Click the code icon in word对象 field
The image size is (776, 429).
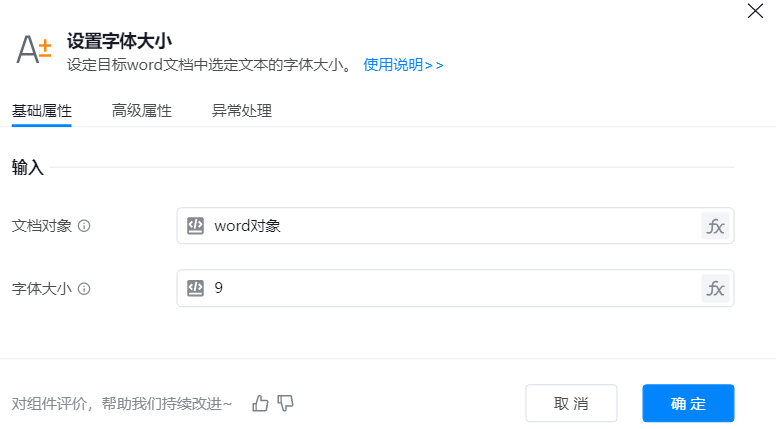[196, 226]
